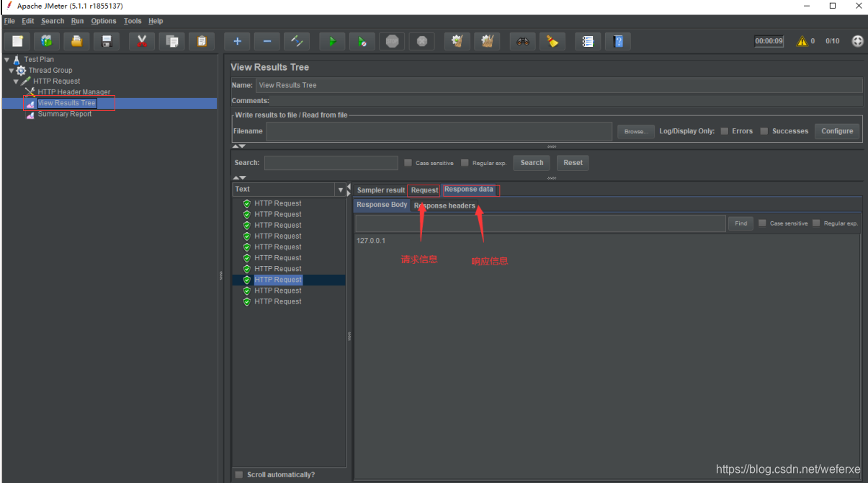This screenshot has height=483, width=868.
Task: Click the yellow warning log icon
Action: [x=802, y=41]
